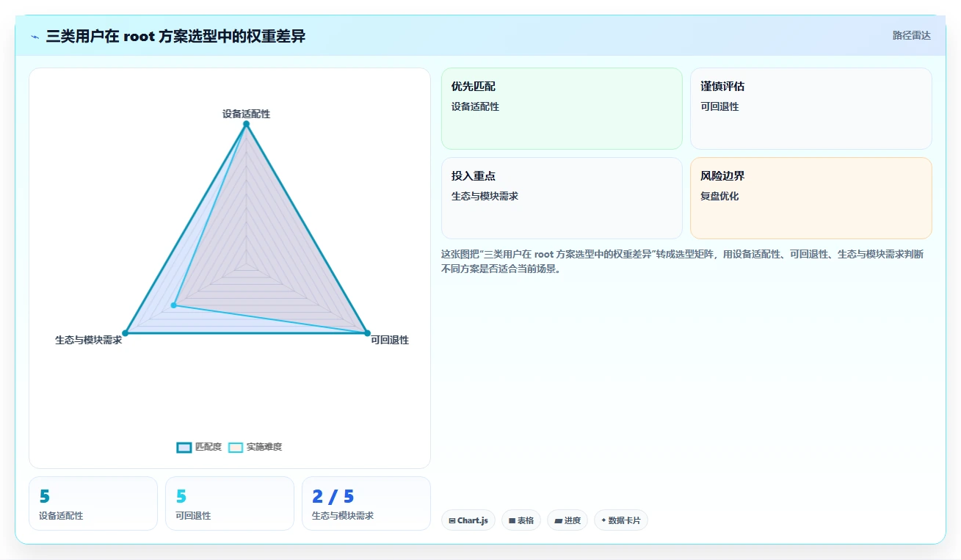Click the Chart.js tag chip

[x=468, y=520]
